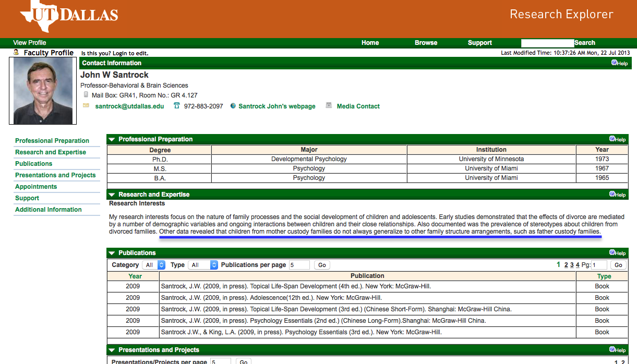Jump to Presentations and Projects sidebar link
This screenshot has width=637, height=364.
tap(55, 175)
